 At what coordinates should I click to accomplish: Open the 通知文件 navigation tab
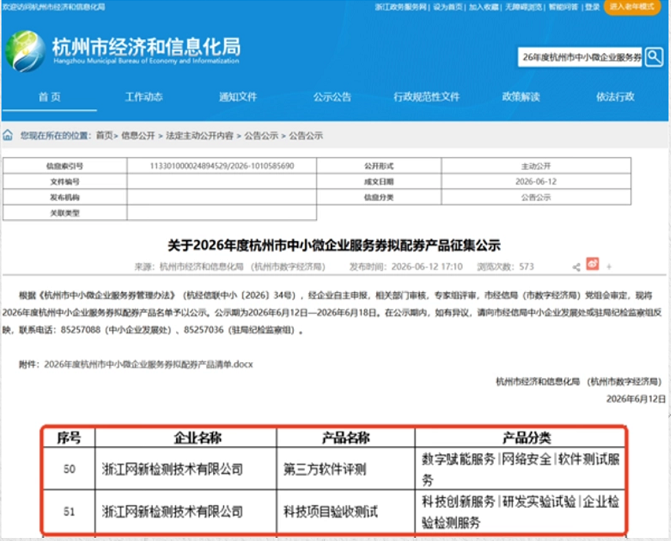pos(238,97)
